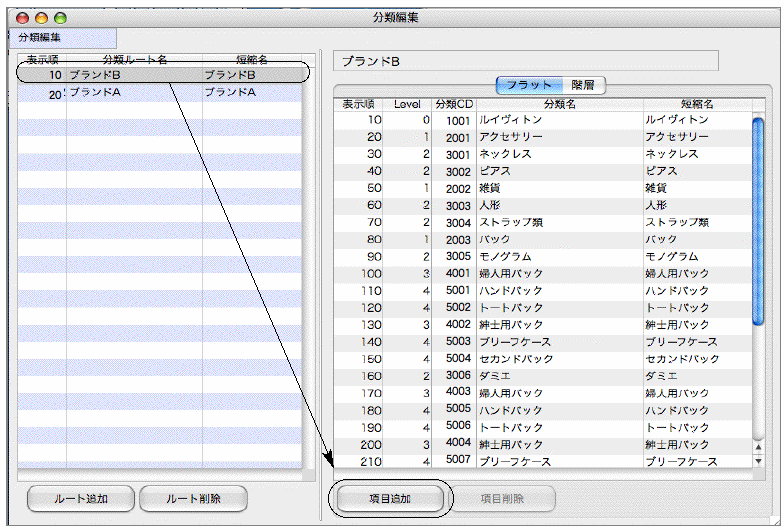This screenshot has width=784, height=530.
Task: Select the 分類編集 tab
Action: pos(62,38)
